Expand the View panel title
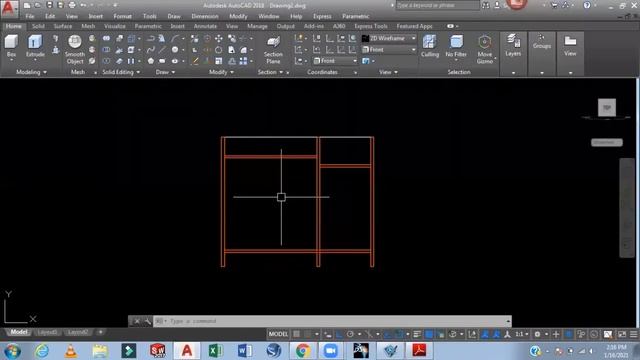640x360 pixels. coord(388,72)
